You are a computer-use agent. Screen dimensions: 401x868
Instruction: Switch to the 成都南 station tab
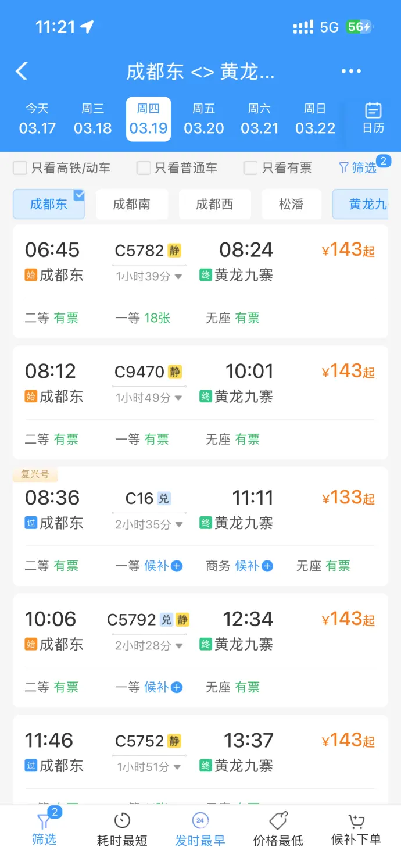pos(132,205)
